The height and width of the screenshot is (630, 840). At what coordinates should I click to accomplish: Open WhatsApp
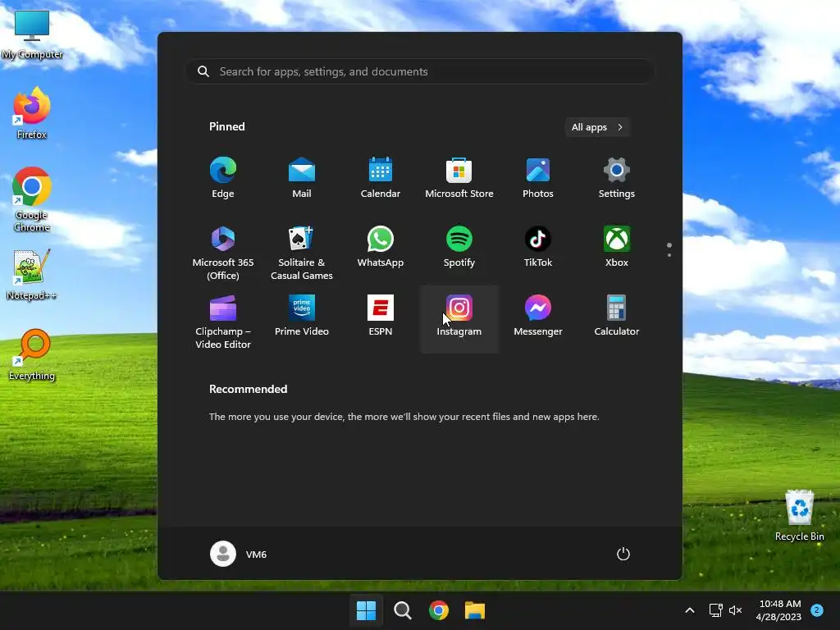click(381, 247)
